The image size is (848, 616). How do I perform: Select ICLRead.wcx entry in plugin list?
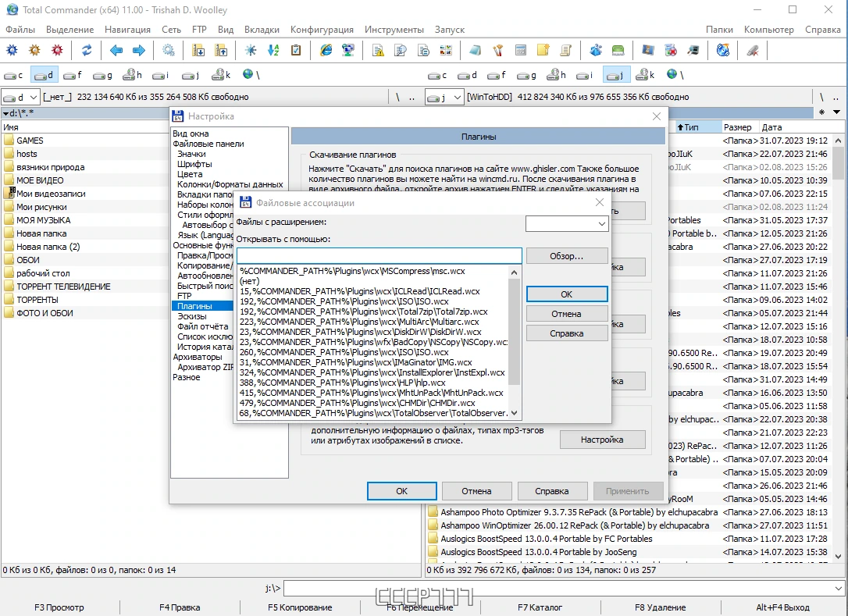[373, 291]
